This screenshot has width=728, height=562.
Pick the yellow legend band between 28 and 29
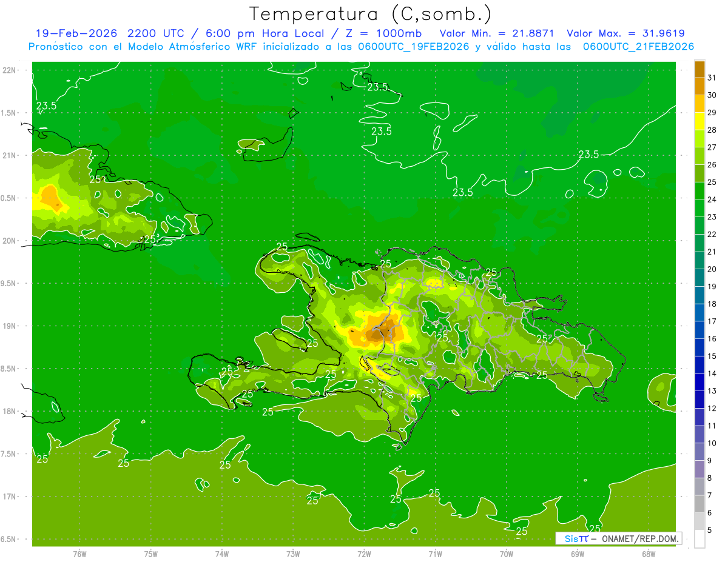[700, 121]
